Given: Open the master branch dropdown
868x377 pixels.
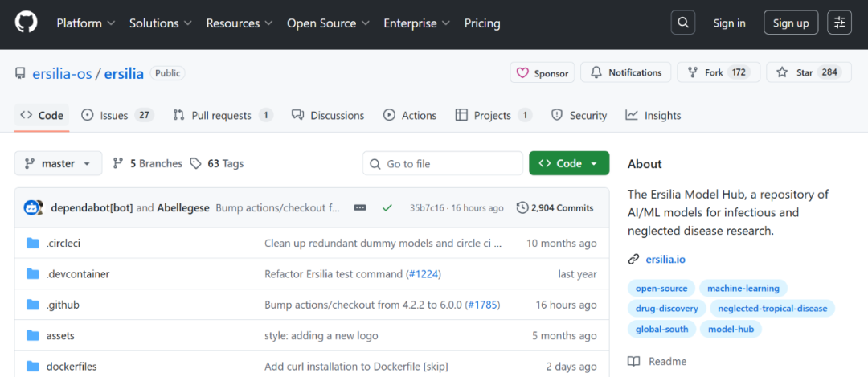Looking at the screenshot, I should [59, 163].
